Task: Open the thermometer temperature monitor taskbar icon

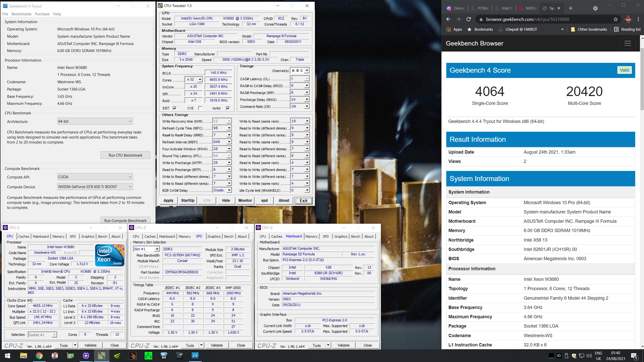Action: (55, 356)
